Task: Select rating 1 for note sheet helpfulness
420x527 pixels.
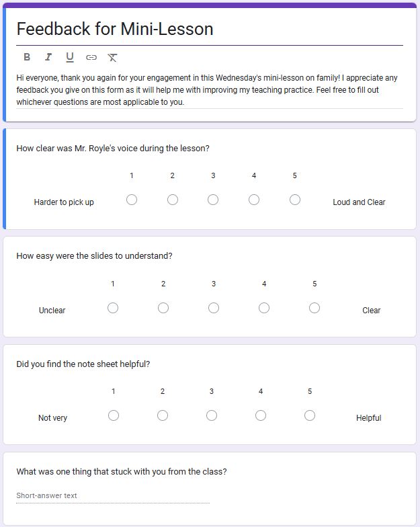Action: tap(114, 415)
